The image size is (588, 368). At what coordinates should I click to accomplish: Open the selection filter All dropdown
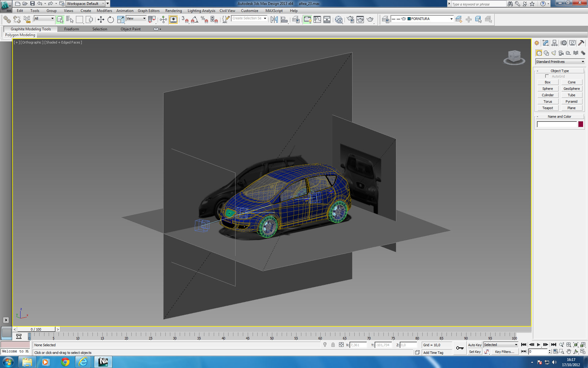[x=44, y=19]
